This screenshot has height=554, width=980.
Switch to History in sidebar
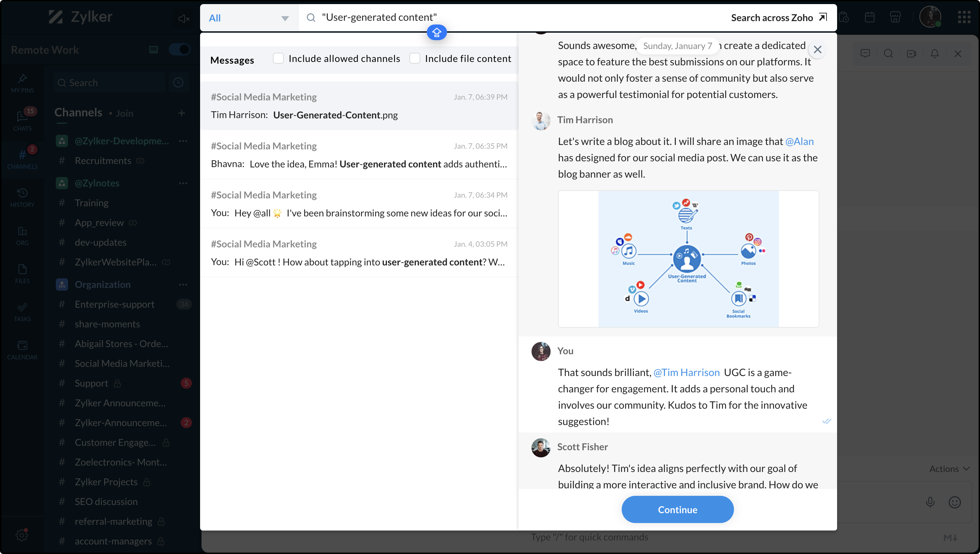(22, 197)
